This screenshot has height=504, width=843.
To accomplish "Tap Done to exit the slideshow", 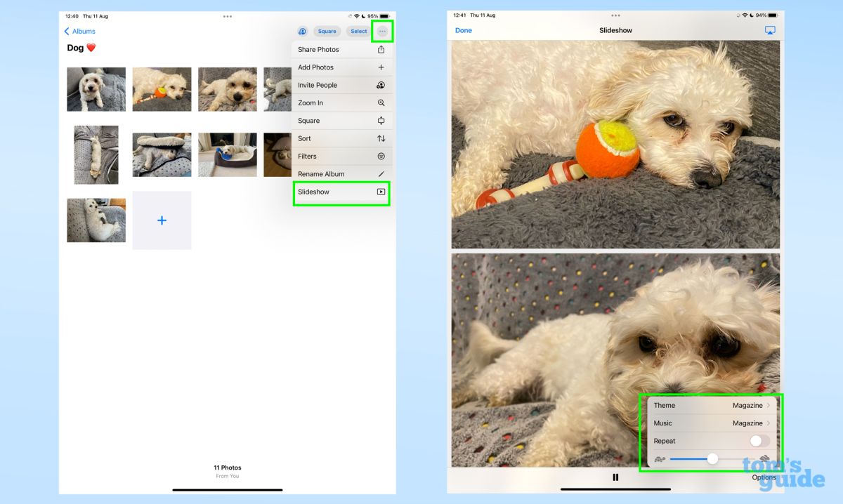I will pyautogui.click(x=464, y=30).
